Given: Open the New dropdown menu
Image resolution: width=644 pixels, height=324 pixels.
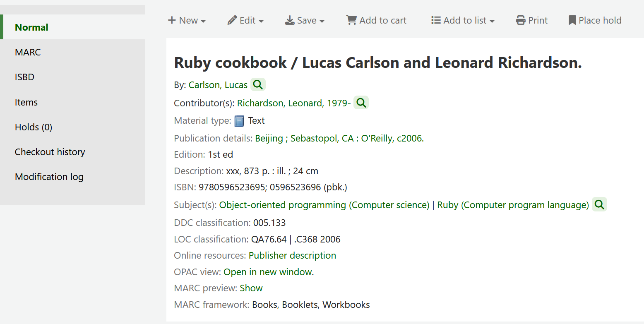Looking at the screenshot, I should [x=187, y=20].
